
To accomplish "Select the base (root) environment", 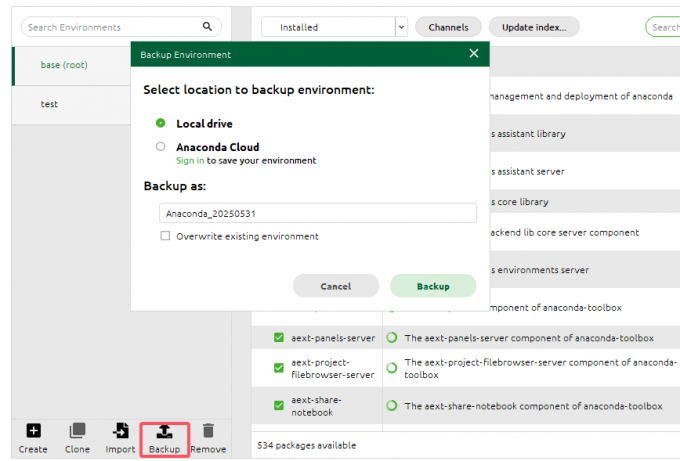I will pyautogui.click(x=64, y=65).
